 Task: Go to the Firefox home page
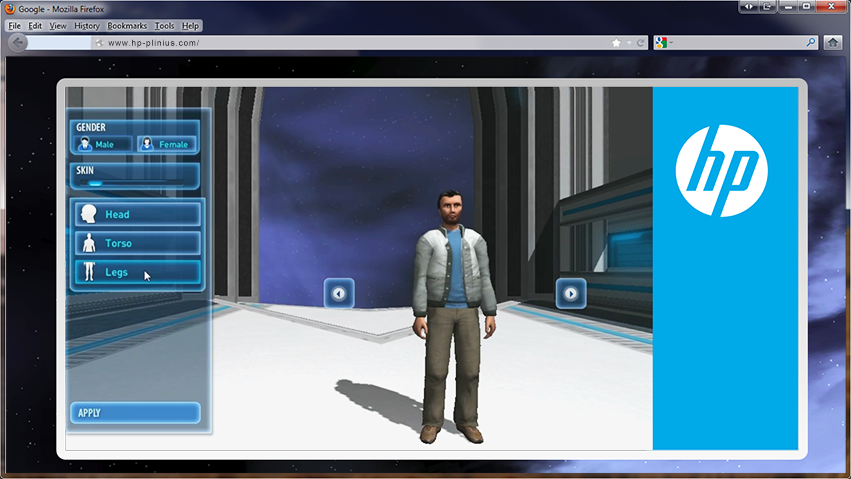click(833, 42)
